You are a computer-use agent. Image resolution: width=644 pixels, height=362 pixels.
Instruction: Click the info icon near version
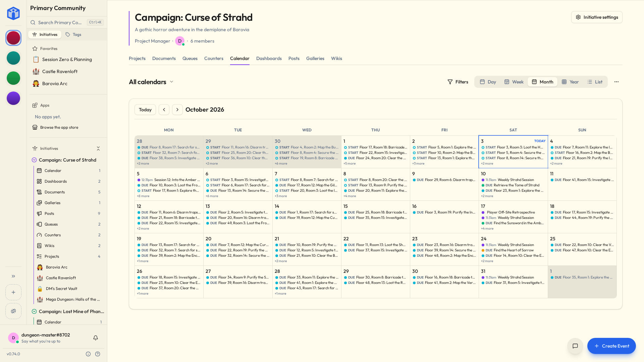pos(88,354)
